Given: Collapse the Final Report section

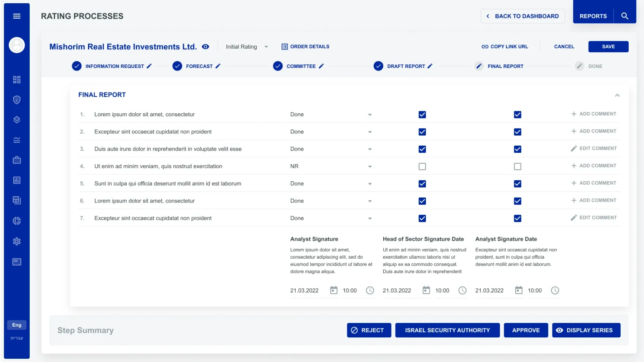Looking at the screenshot, I should coord(617,95).
